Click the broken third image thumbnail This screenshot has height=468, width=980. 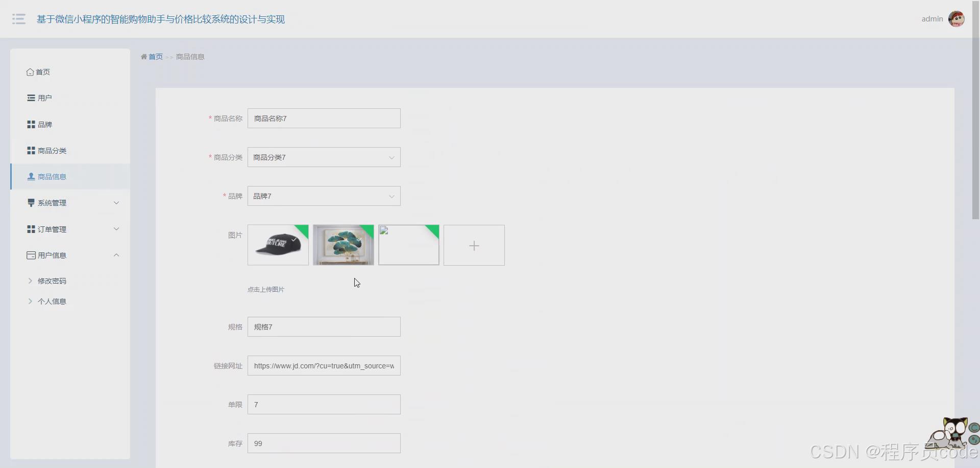409,245
